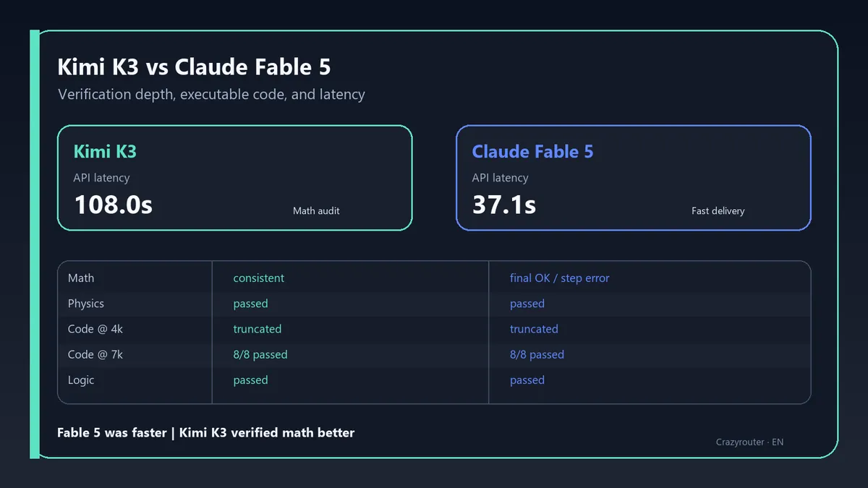
Task: Click the blue 'Claude Fable 5' card heading
Action: pyautogui.click(x=532, y=151)
